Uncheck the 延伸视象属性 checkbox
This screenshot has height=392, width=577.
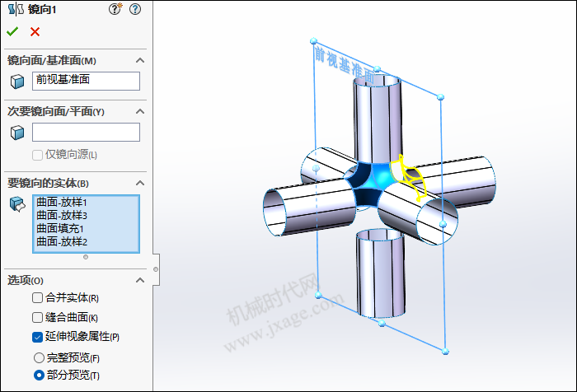click(38, 337)
